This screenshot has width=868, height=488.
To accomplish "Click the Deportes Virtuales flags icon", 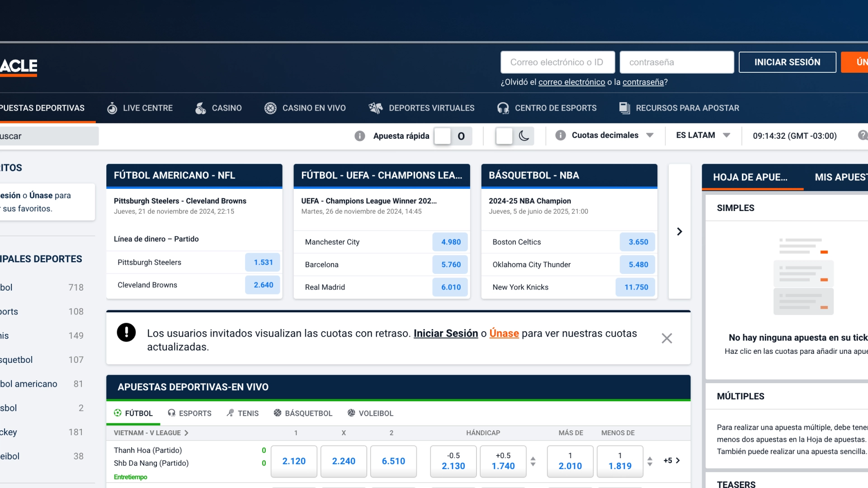I will point(375,108).
